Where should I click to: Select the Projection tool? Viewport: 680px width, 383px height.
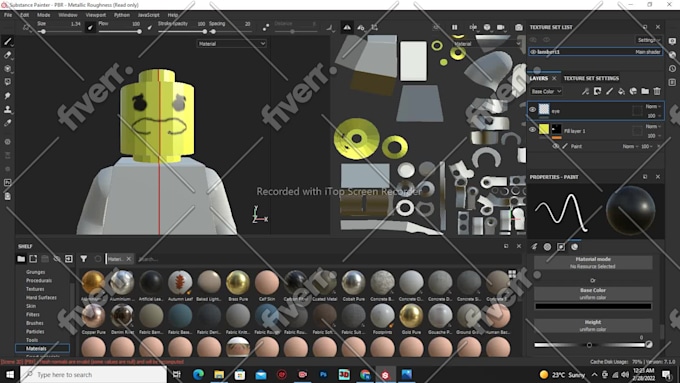coord(7,69)
